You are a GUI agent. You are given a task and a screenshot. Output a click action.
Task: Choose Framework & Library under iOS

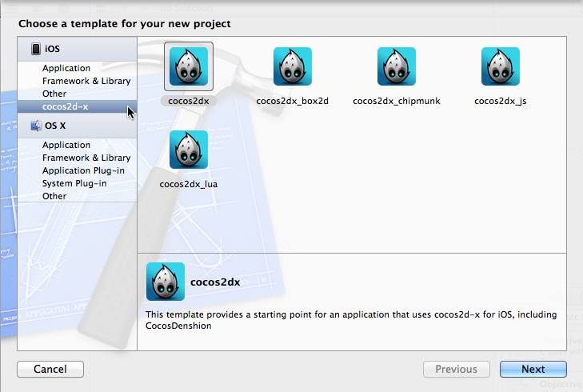[x=86, y=81]
